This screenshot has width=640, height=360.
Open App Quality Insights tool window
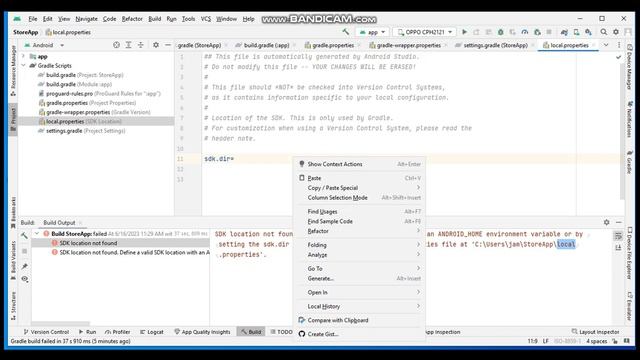pyautogui.click(x=202, y=332)
